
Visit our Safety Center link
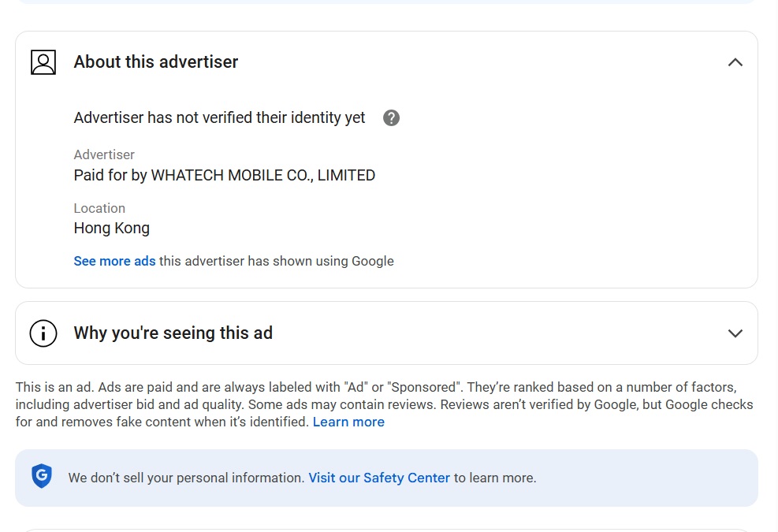(379, 478)
